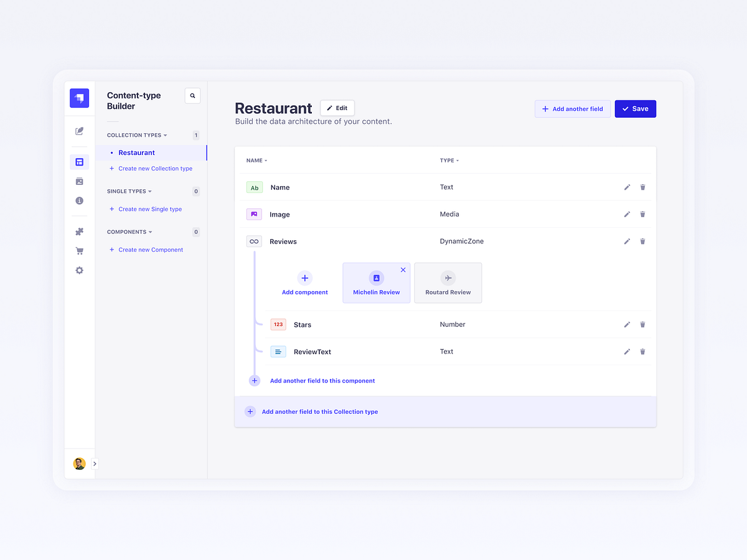This screenshot has width=747, height=560.
Task: Open the Media Library icon in sidebar
Action: tap(79, 181)
